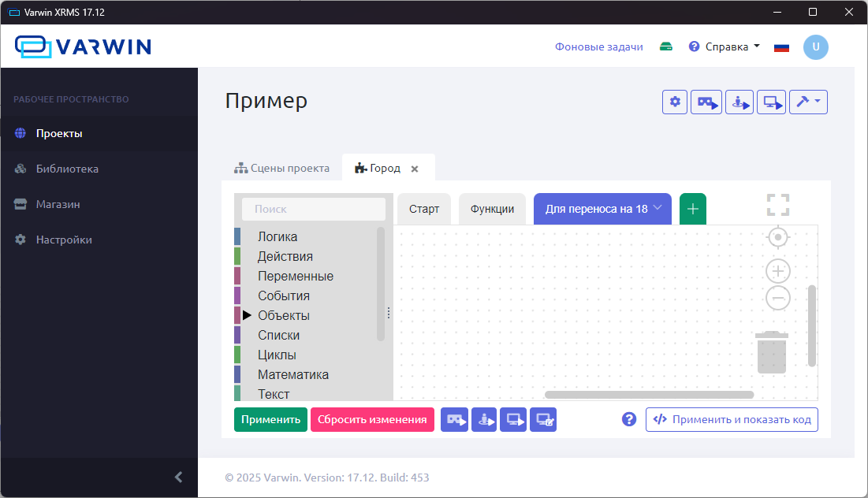This screenshot has width=868, height=498.
Task: Open the Для переноса на 18 dropdown
Action: (x=602, y=209)
